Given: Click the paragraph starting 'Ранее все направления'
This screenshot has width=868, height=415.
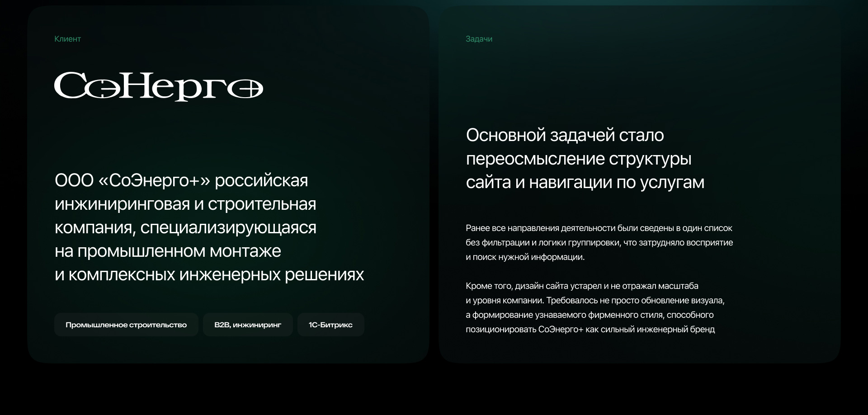Looking at the screenshot, I should coord(599,228).
